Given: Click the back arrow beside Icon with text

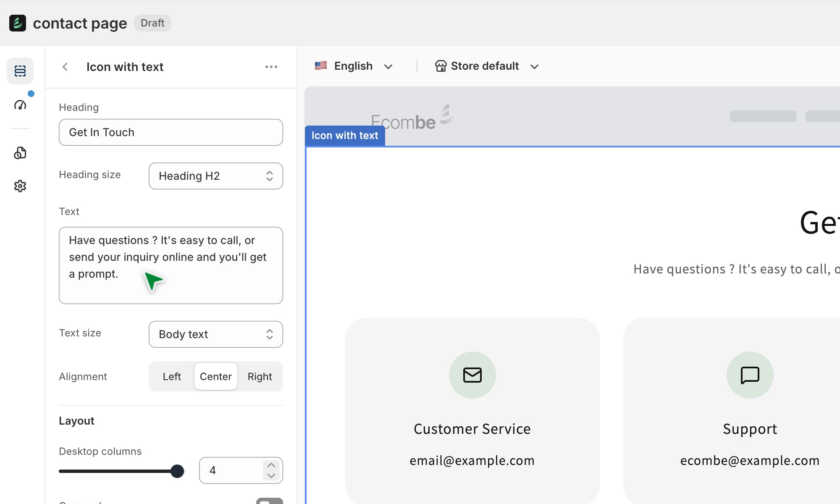Looking at the screenshot, I should 65,67.
